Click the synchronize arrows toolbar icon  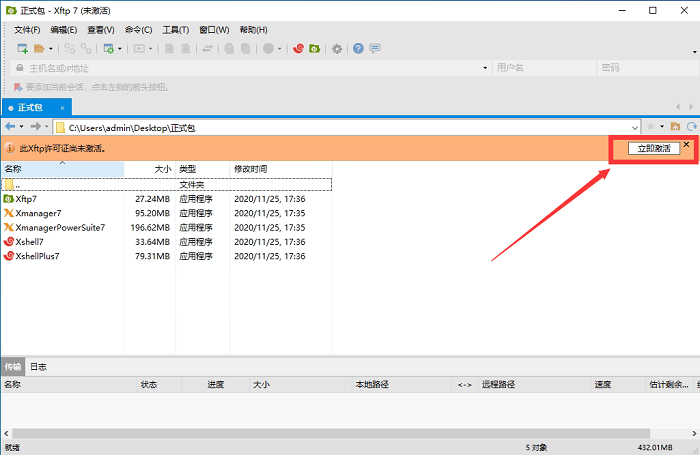coord(207,49)
